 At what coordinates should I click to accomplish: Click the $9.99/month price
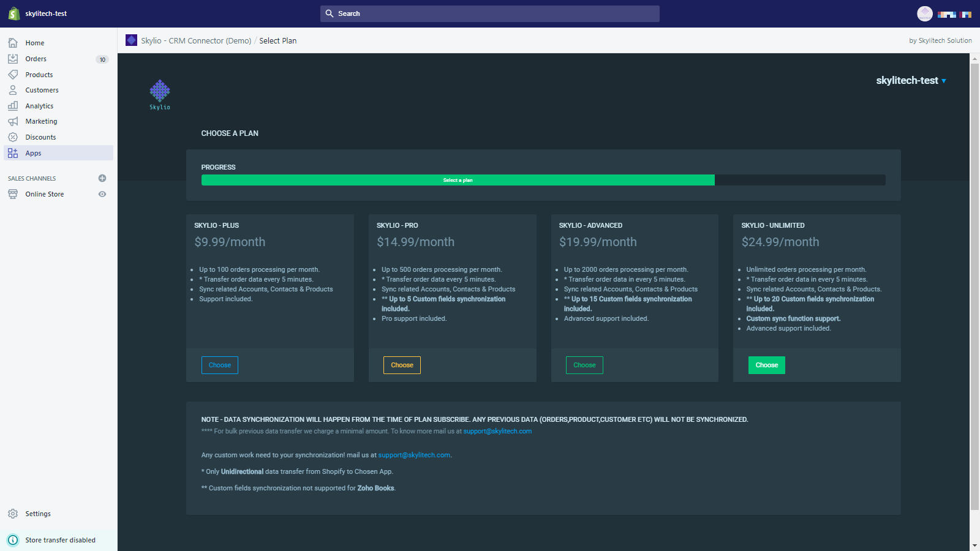(x=230, y=242)
